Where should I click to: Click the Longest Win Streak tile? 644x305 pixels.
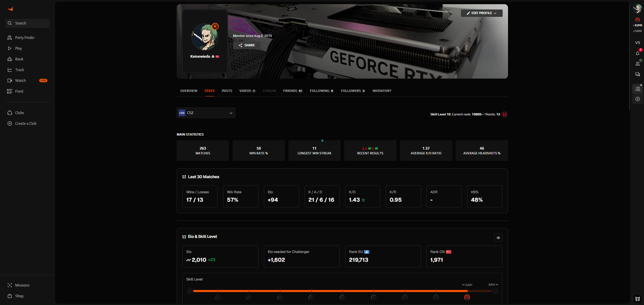click(314, 151)
